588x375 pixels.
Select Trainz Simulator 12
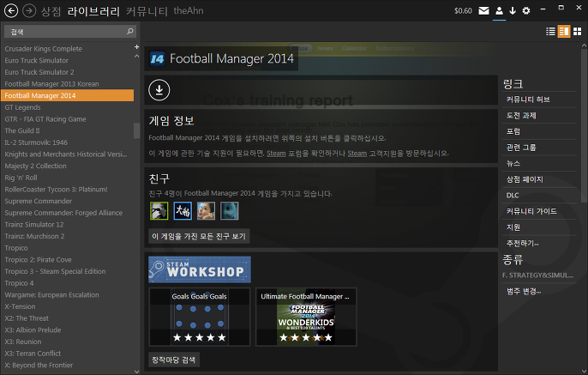(x=34, y=225)
